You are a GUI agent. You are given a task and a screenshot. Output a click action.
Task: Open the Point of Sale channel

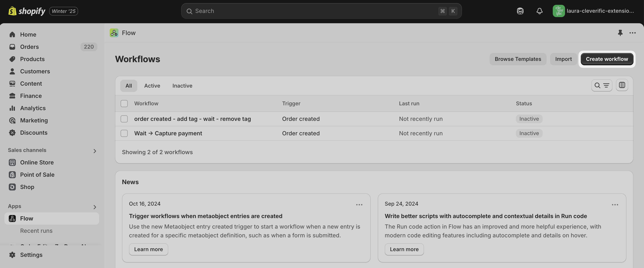click(37, 175)
